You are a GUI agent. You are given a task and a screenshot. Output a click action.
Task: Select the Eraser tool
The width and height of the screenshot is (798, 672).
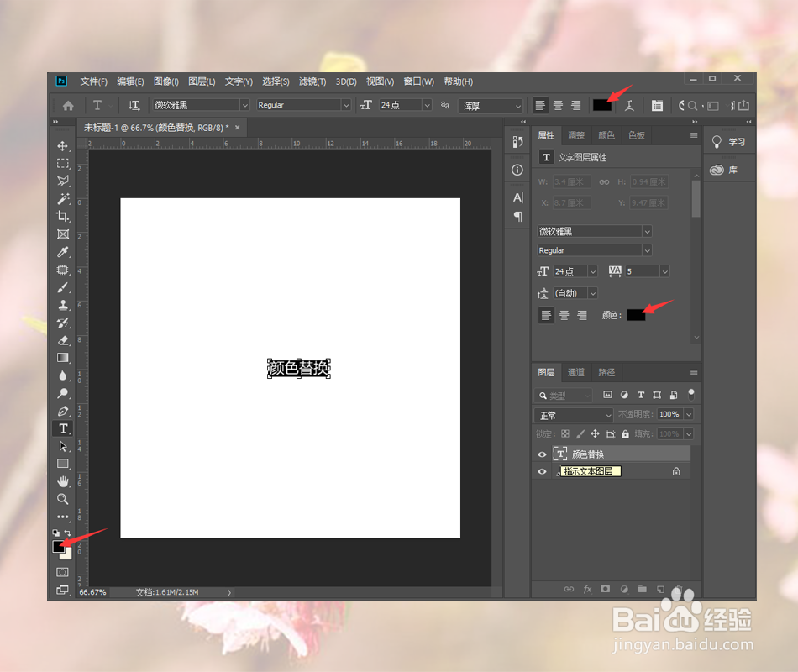coord(63,340)
